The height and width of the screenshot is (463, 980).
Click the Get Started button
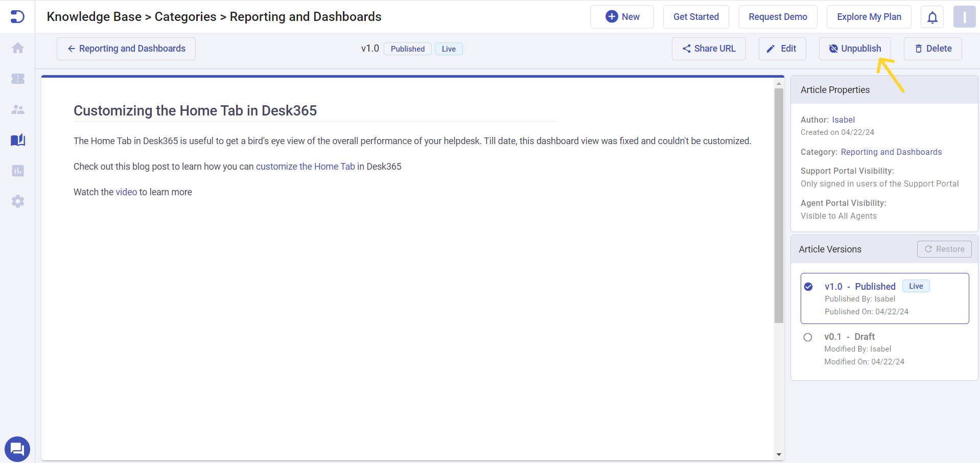(x=696, y=17)
